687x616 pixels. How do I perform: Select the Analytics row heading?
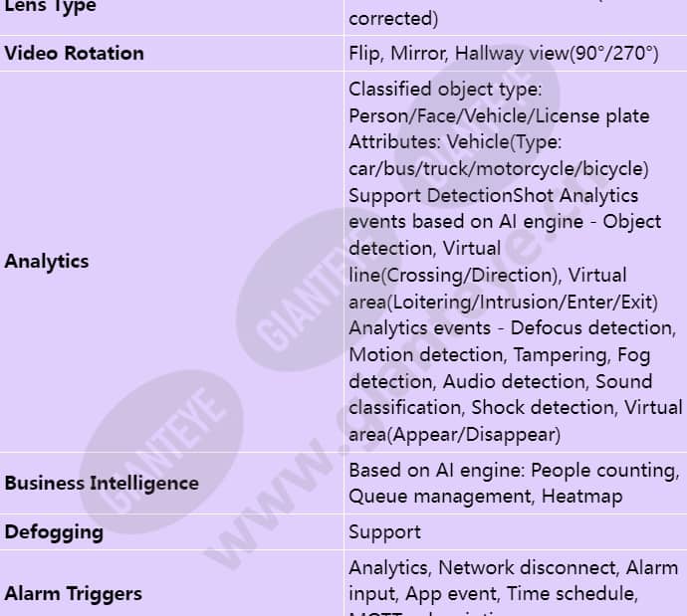[47, 262]
